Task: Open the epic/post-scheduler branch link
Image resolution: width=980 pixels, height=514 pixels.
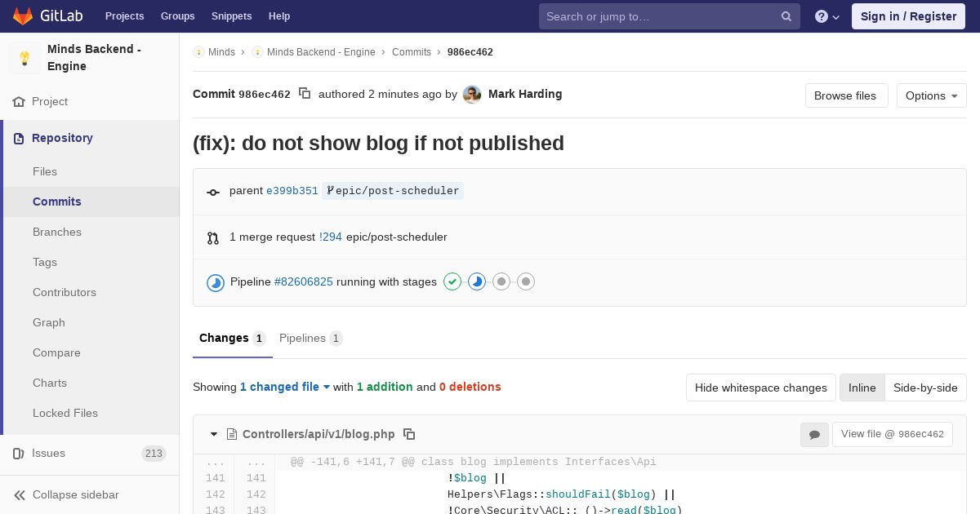Action: pos(393,191)
